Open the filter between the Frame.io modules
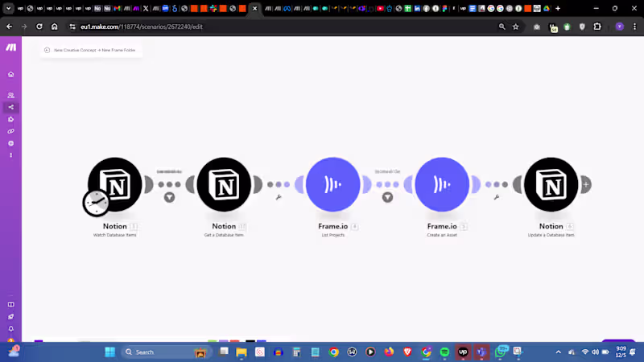Screen dimensions: 644x362 point(387,197)
